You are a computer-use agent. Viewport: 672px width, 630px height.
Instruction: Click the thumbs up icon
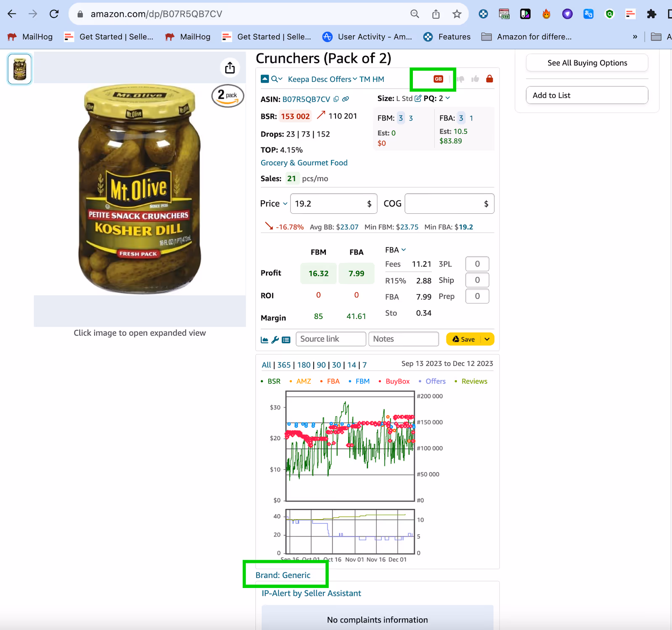coord(475,79)
